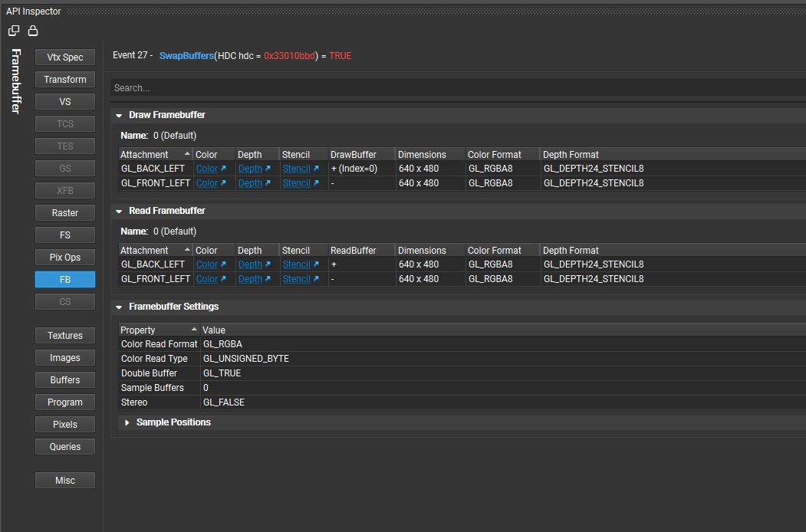
Task: Open Color link for GL_BACK_LEFT draw attachment
Action: 207,168
